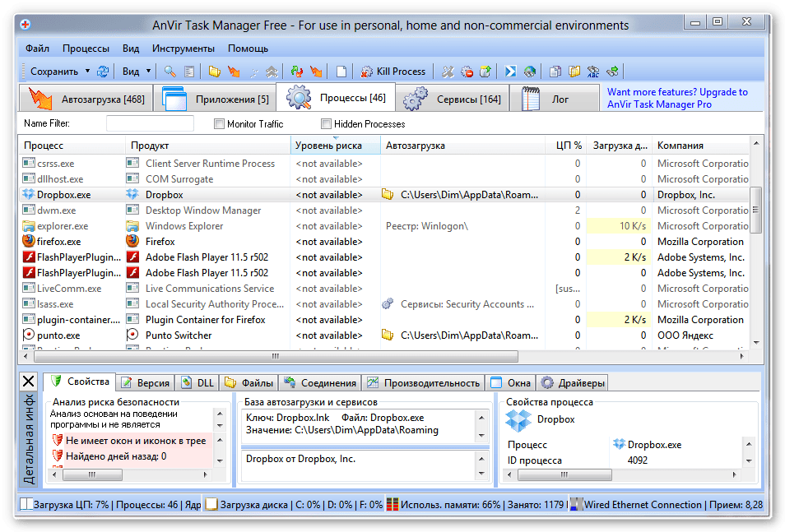Switch to the Сервисы [164] tab
This screenshot has width=785, height=532.
click(453, 99)
